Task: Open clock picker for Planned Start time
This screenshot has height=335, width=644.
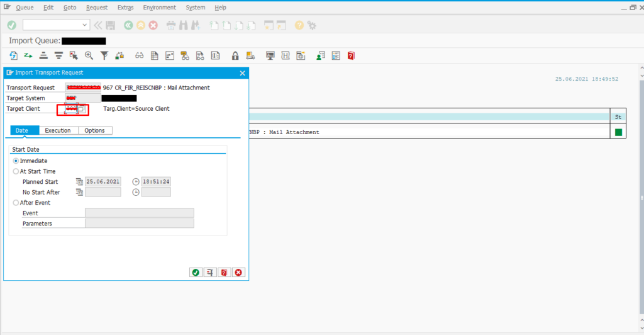Action: point(136,182)
